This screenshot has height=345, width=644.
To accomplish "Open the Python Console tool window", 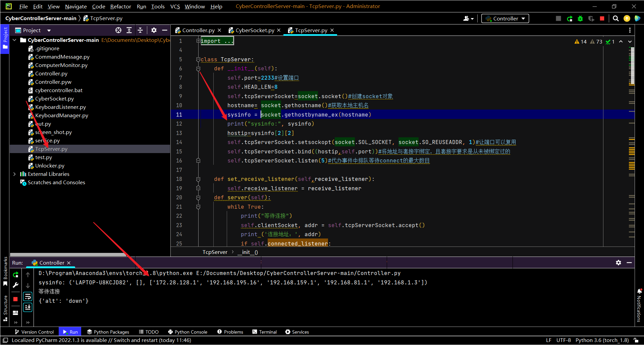I will pyautogui.click(x=187, y=332).
